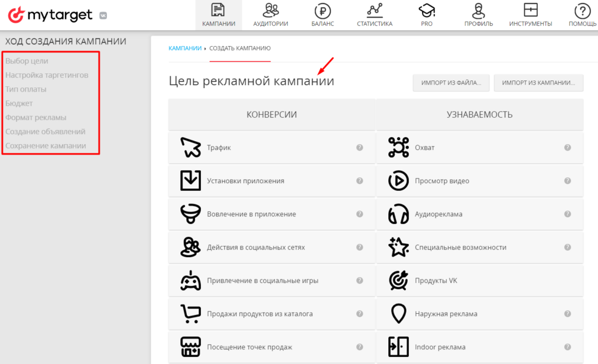
Task: Open the Баланс ruble icon in top bar
Action: coord(322,11)
